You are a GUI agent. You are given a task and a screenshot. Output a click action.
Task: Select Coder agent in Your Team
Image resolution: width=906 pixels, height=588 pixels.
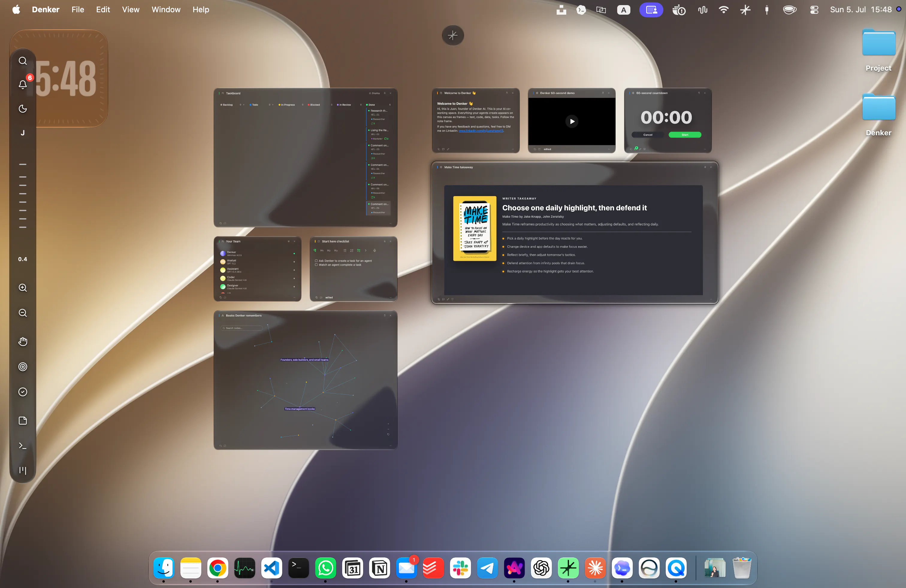point(257,278)
